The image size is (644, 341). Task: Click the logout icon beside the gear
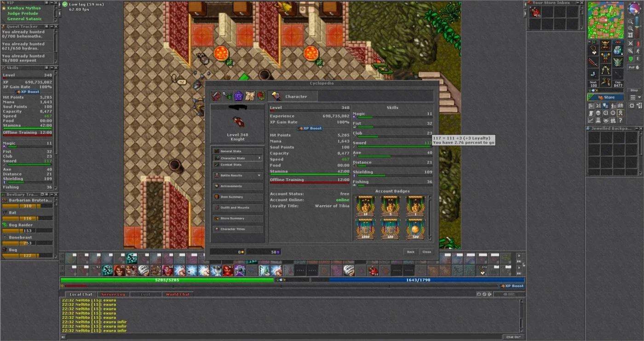(639, 106)
